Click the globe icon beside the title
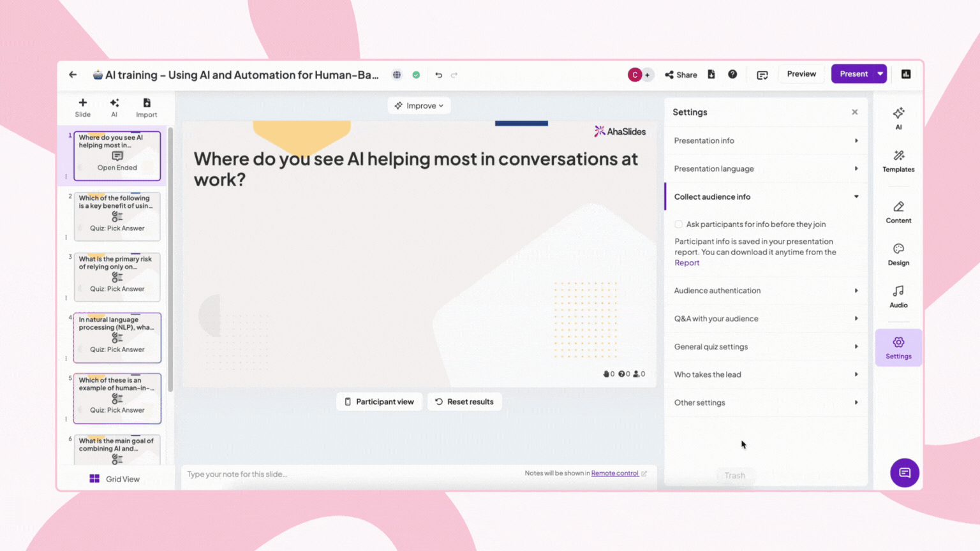Image resolution: width=980 pixels, height=551 pixels. click(397, 75)
